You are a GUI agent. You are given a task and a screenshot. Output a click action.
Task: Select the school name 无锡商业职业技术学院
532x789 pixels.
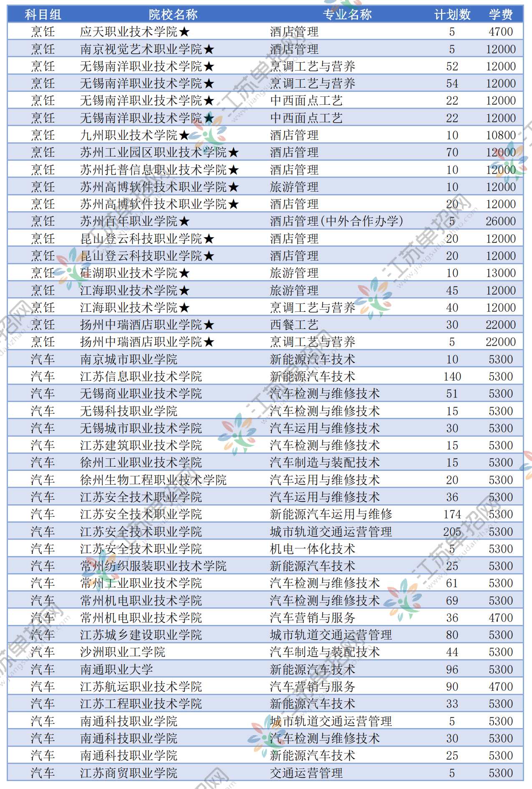click(x=141, y=394)
